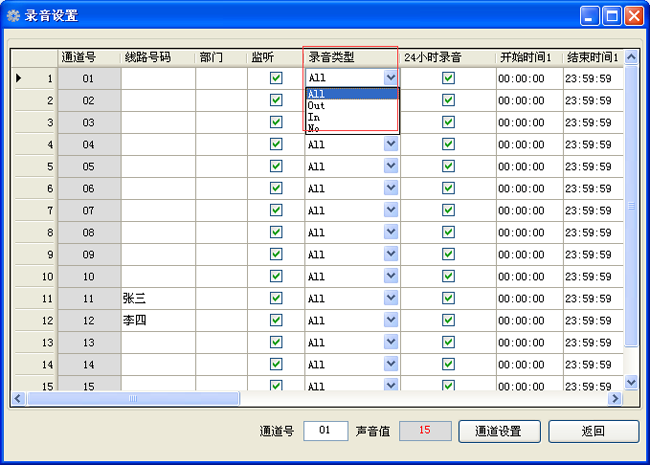Viewport: 650px width, 465px height.
Task: Click the horizontal scrollbar thumb
Action: [132, 398]
